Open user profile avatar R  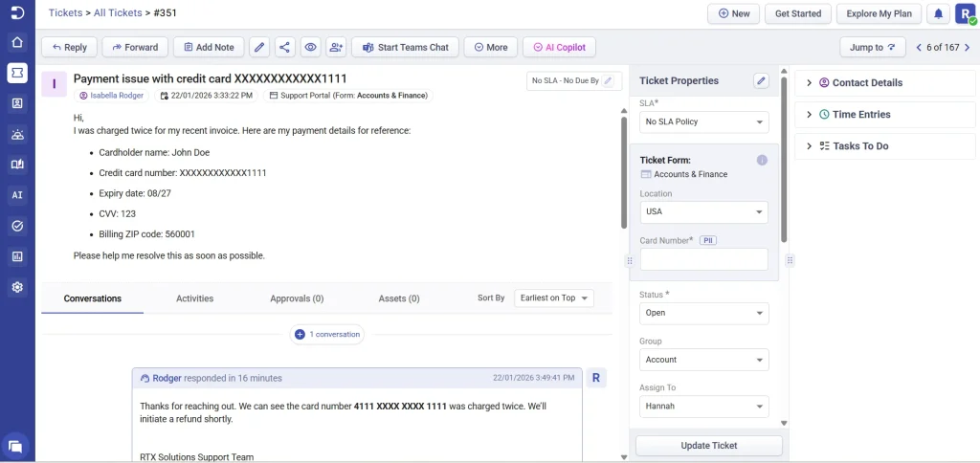point(965,13)
